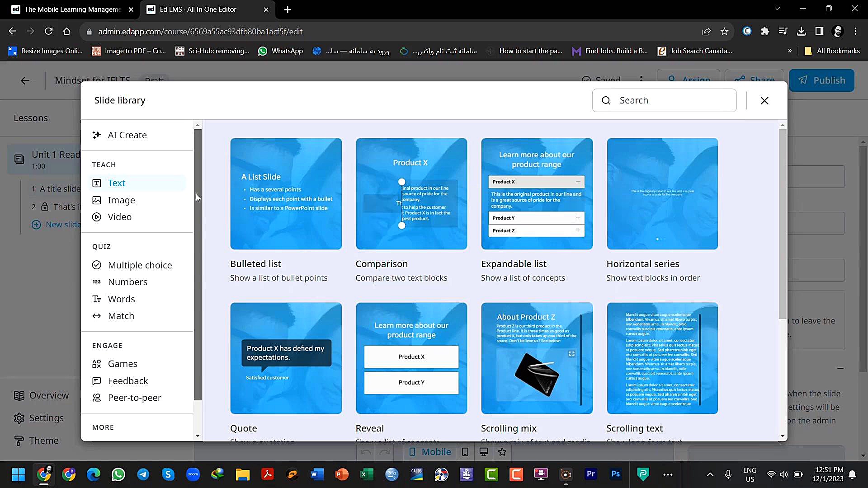
Task: Open course Settings
Action: point(39,418)
